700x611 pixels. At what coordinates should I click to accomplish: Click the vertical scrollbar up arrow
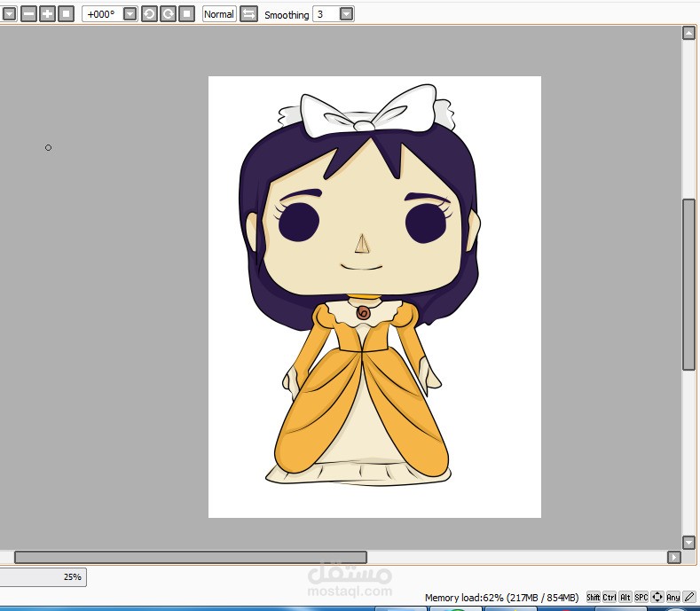688,33
